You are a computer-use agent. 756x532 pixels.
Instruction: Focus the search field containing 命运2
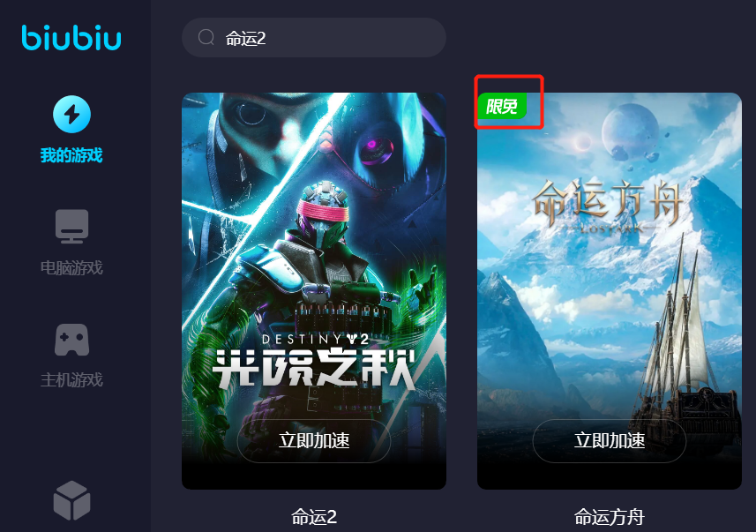coord(314,38)
